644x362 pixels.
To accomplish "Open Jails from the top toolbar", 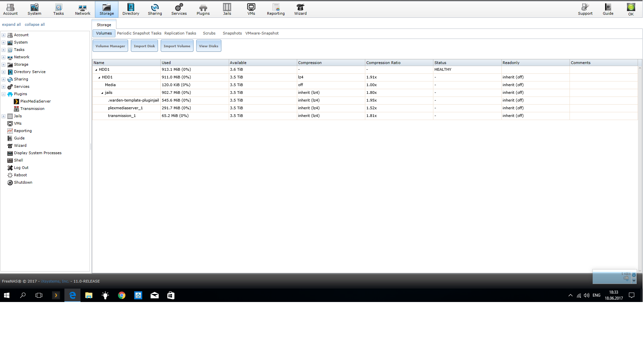I will coord(227,9).
